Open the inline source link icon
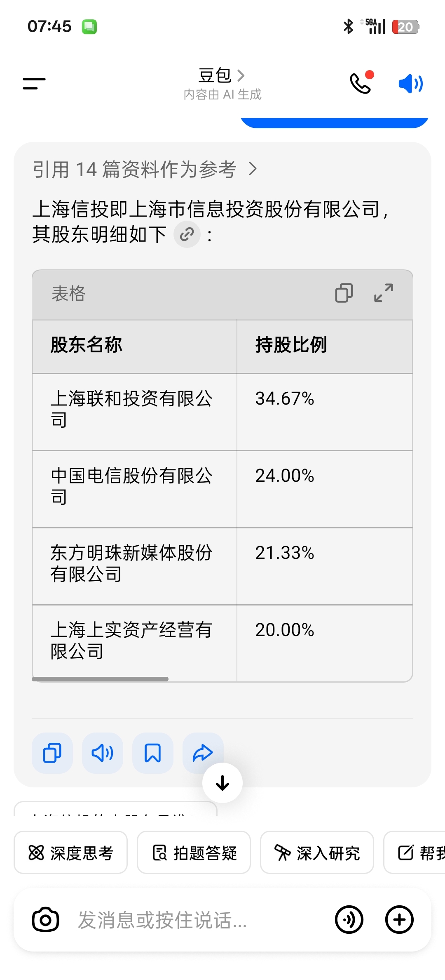This screenshot has width=445, height=980. pos(187,235)
